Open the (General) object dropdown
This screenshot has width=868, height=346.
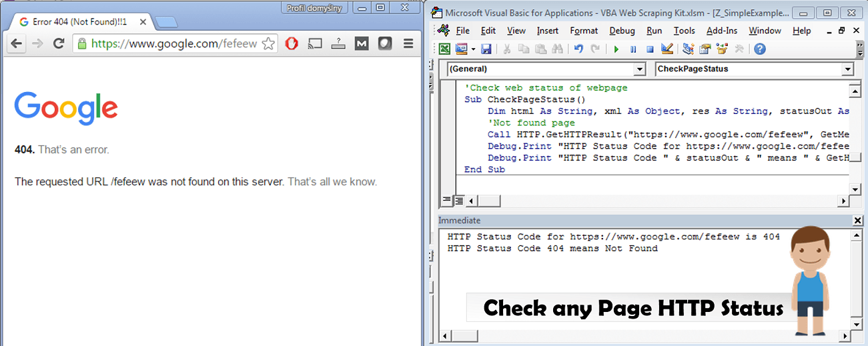point(639,69)
